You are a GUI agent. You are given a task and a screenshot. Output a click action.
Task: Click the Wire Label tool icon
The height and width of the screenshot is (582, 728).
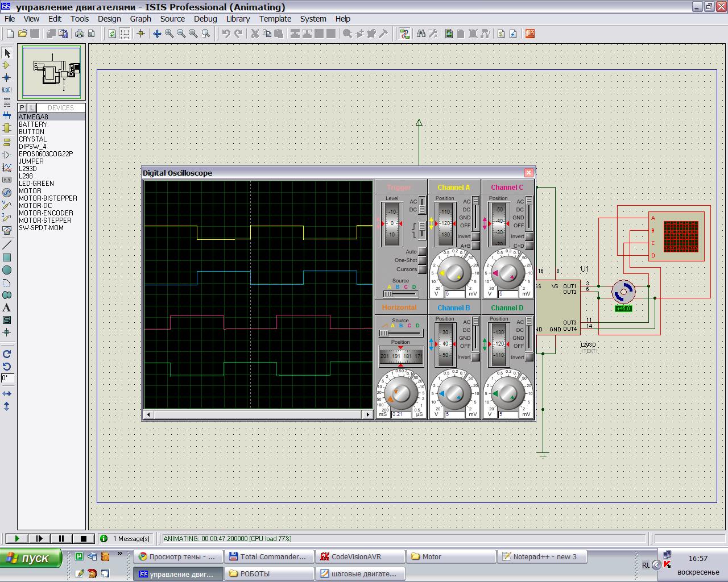click(7, 90)
